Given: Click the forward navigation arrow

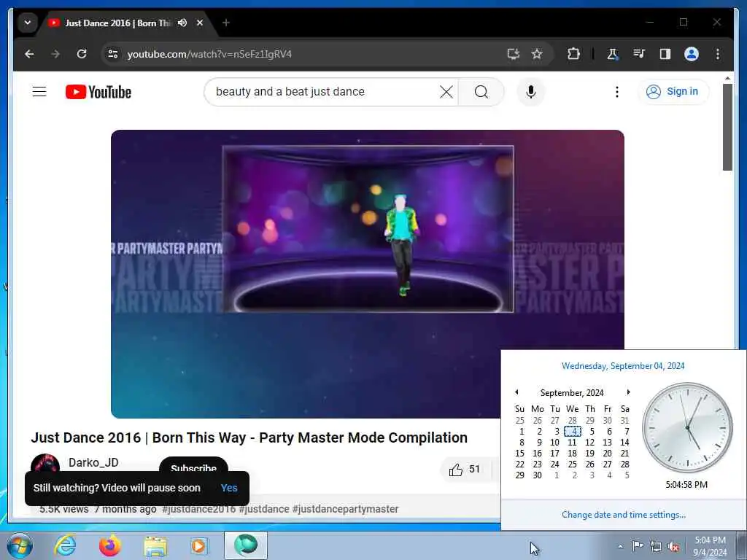Looking at the screenshot, I should click(55, 54).
